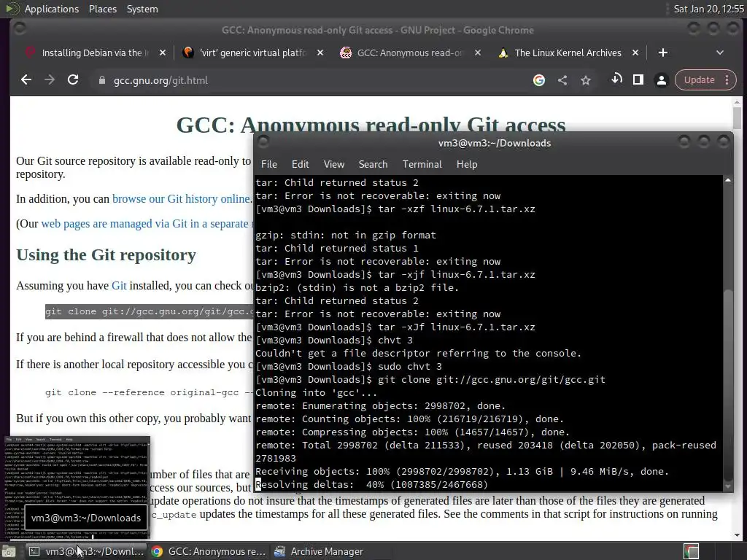Switch to The Linux Kernel Archives tab
This screenshot has height=560, width=747.
[568, 52]
